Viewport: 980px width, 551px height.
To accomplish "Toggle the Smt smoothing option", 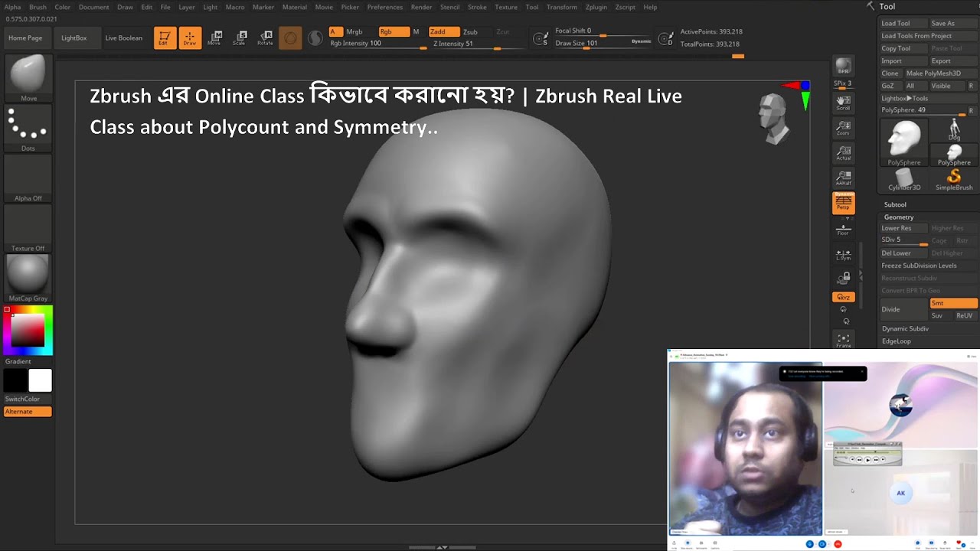I will tap(953, 303).
